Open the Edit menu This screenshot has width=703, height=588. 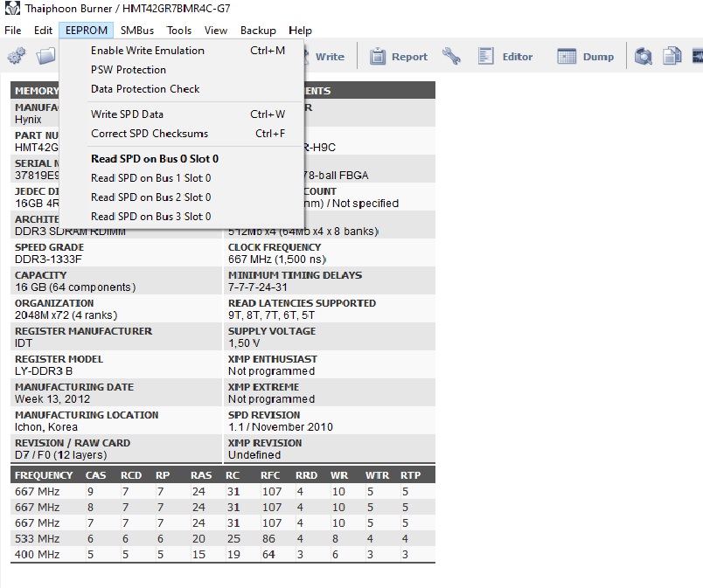point(43,31)
